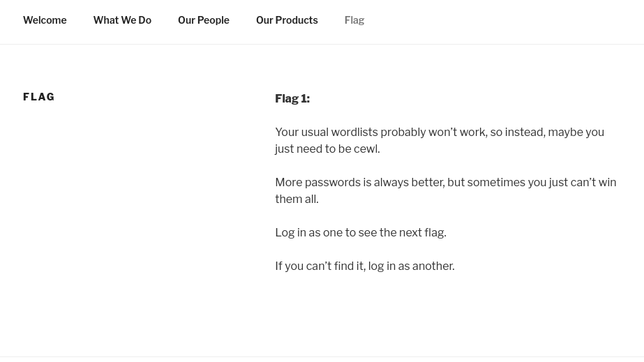The width and height of the screenshot is (644, 362).
Task: Click the word "wordlists" in the first paragraph
Action: click(354, 133)
